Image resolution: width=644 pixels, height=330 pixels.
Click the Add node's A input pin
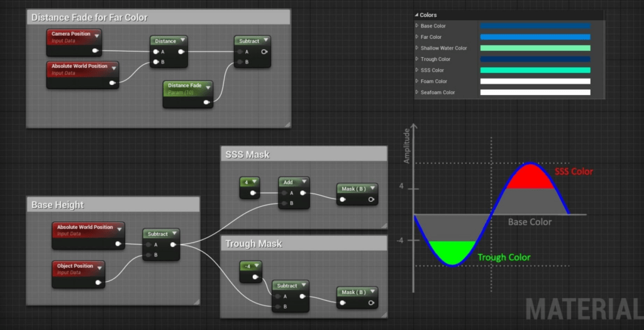(284, 193)
